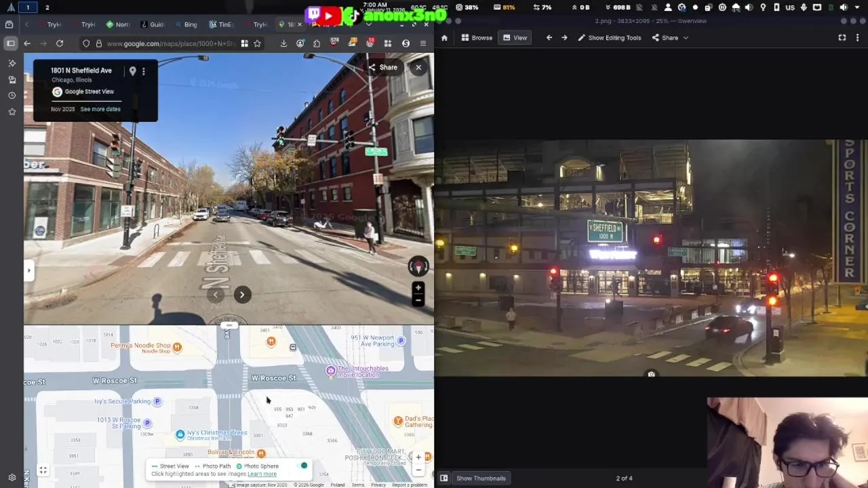The image size is (868, 488).
Task: Bookmark this page with the star icon
Action: pos(257,43)
